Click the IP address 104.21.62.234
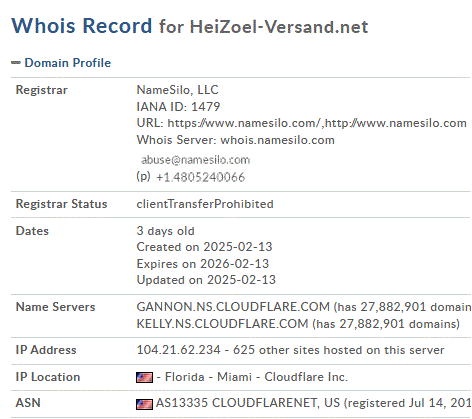The image size is (472, 419). [x=179, y=350]
